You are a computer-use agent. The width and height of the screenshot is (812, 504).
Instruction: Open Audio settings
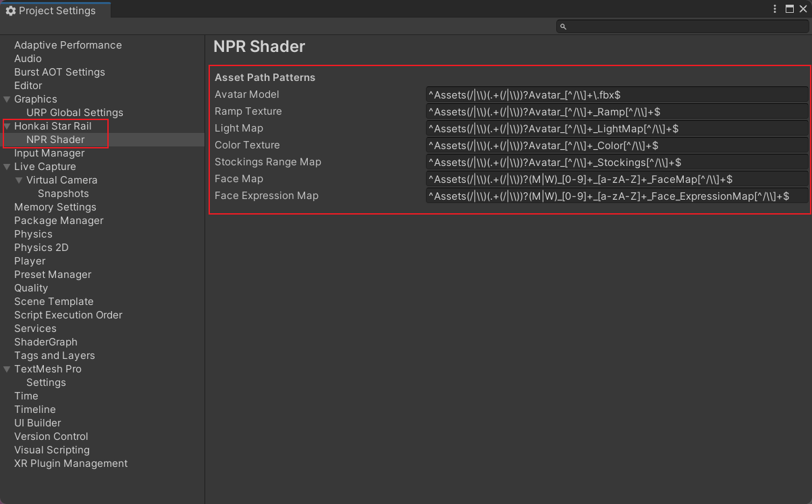(28, 59)
